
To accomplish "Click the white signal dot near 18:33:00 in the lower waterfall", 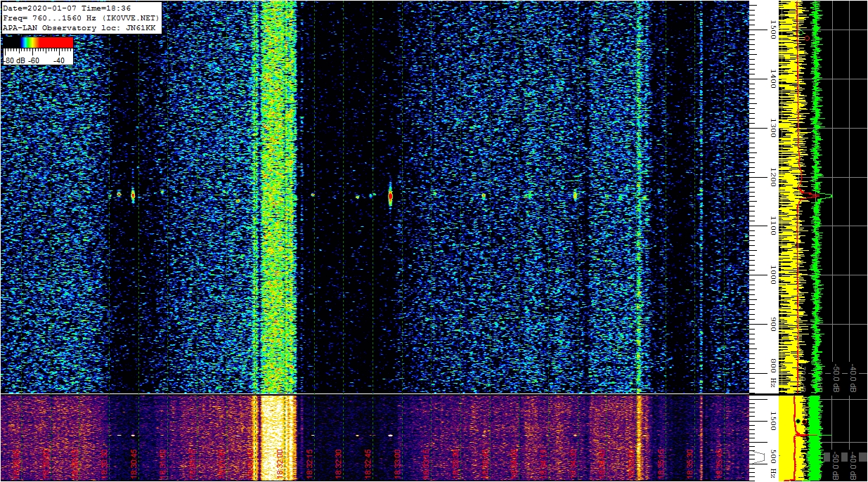I will [x=390, y=436].
